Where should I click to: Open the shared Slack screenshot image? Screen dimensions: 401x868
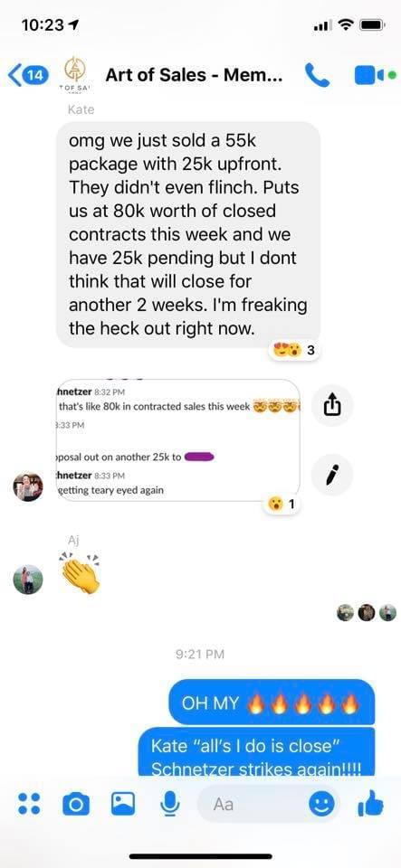pyautogui.click(x=177, y=440)
